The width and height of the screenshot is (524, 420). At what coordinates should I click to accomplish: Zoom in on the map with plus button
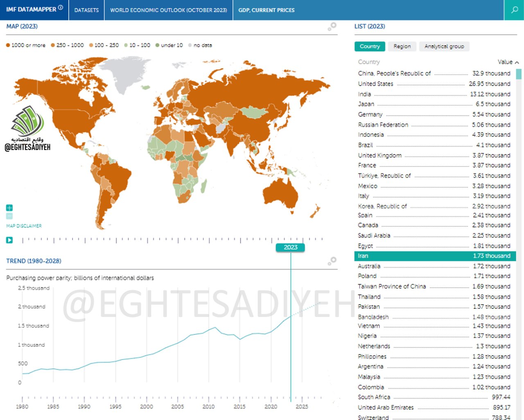click(x=9, y=208)
